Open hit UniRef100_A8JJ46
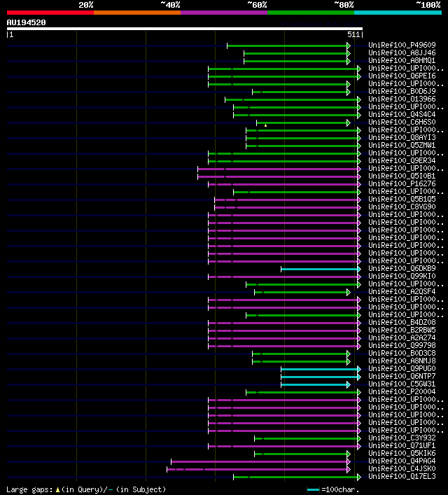 (x=402, y=53)
